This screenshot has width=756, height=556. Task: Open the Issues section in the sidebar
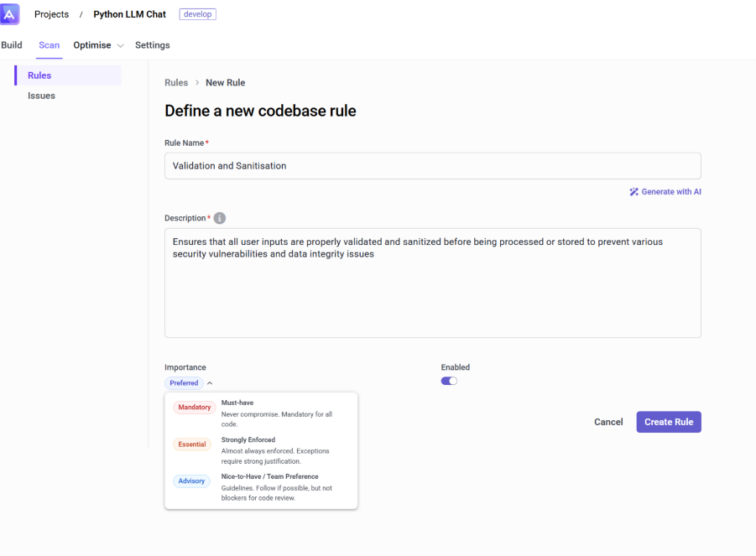(x=41, y=95)
